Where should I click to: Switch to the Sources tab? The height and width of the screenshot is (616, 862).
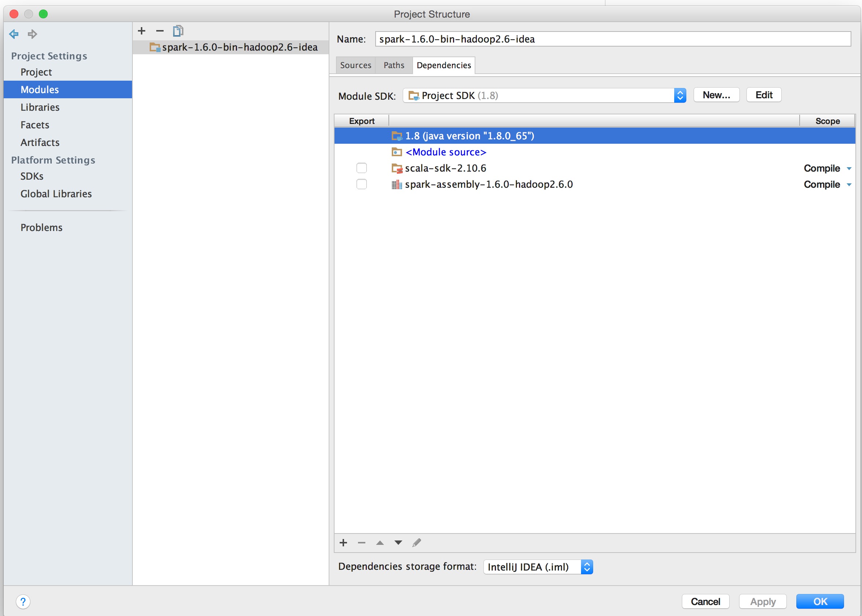click(x=355, y=65)
